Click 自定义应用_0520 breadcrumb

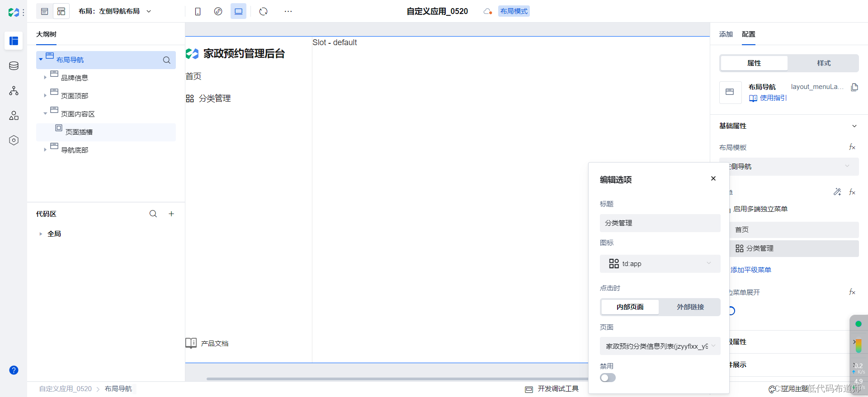66,389
